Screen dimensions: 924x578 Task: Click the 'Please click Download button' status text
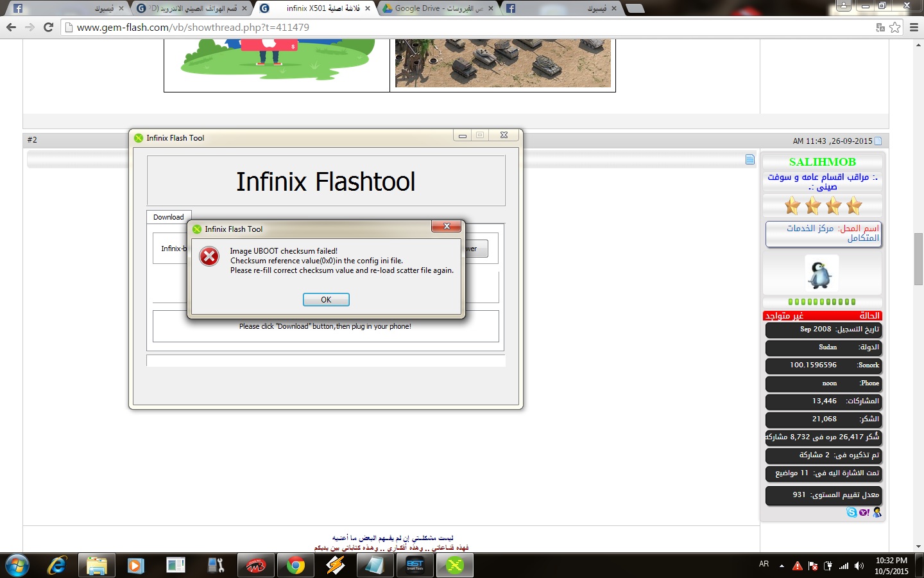click(325, 326)
